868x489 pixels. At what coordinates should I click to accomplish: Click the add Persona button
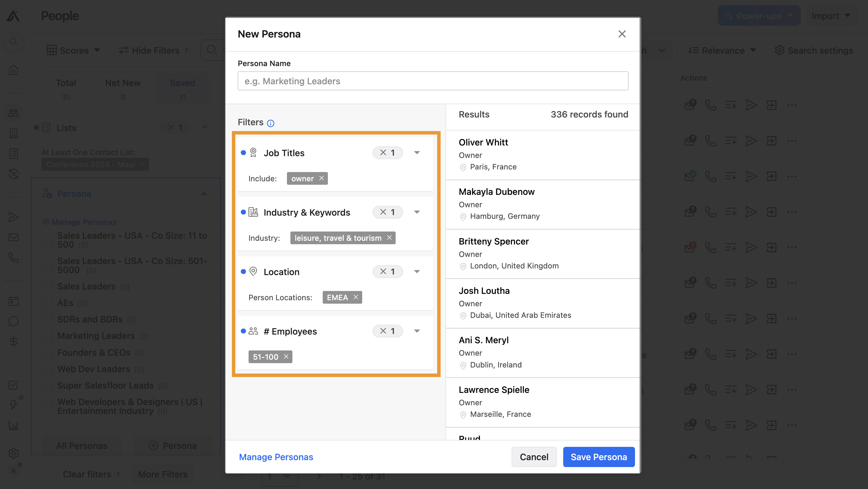point(172,445)
